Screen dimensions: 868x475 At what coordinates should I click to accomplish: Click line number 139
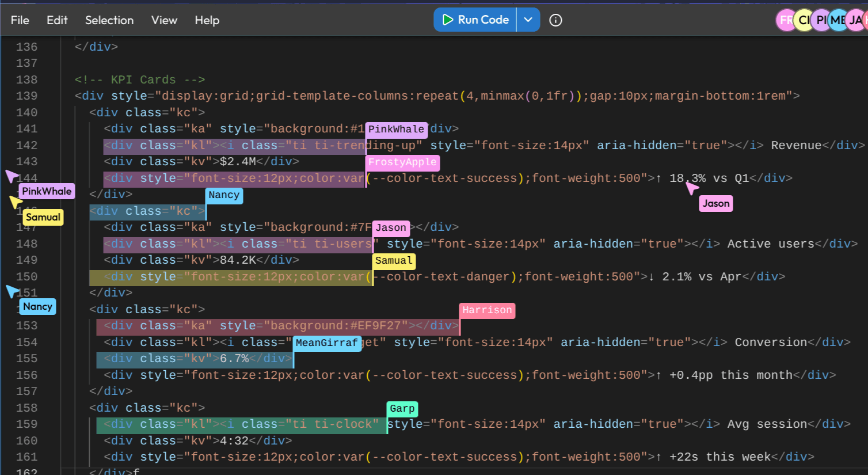coord(27,96)
